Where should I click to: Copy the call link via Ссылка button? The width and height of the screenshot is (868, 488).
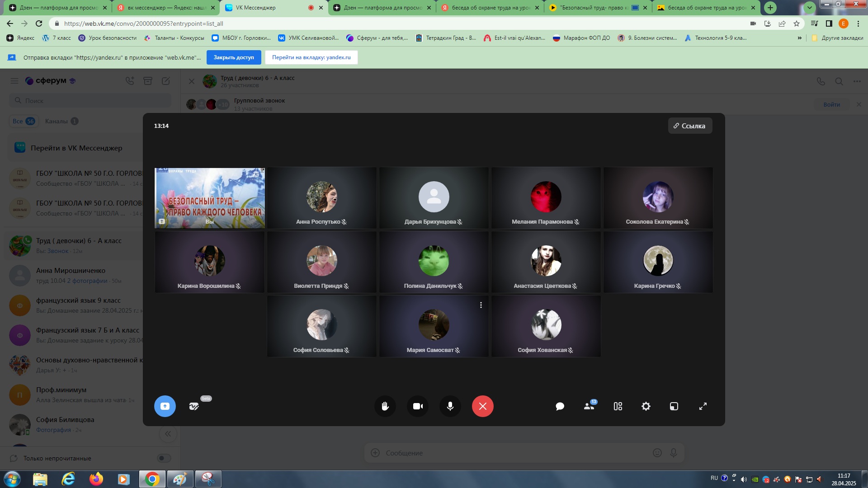pyautogui.click(x=690, y=126)
